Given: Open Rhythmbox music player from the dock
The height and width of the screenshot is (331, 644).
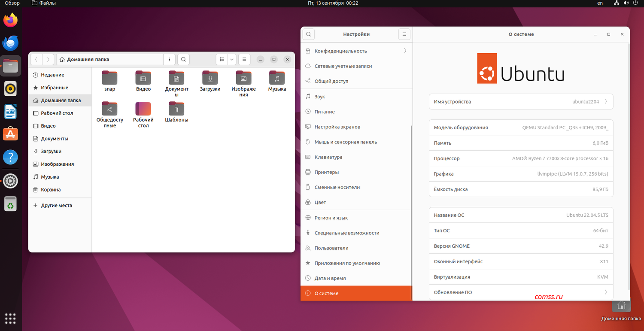Looking at the screenshot, I should (11, 89).
